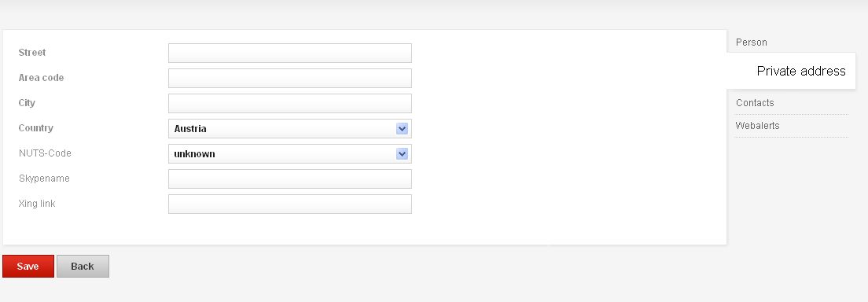Click the Skypename label text

44,179
